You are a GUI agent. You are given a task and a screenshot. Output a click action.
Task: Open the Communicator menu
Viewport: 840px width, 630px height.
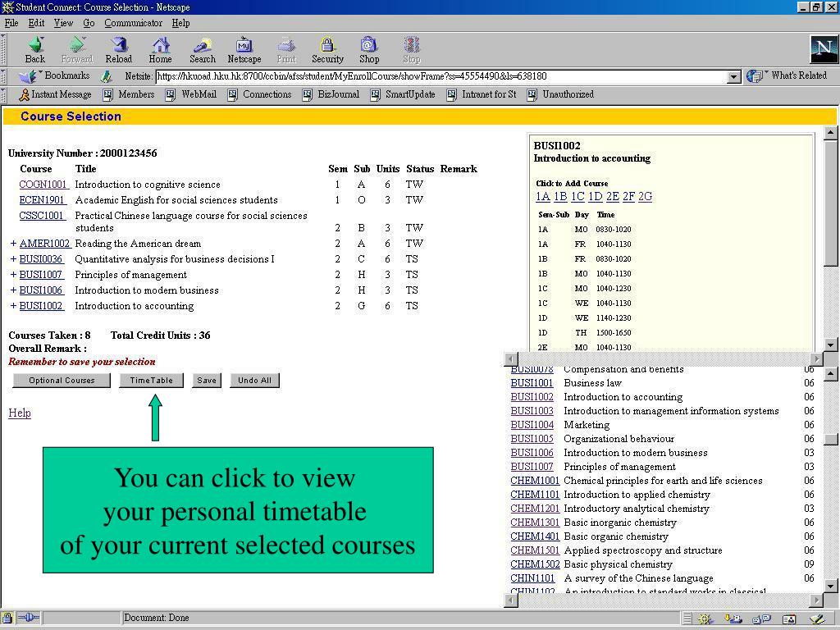coord(134,23)
